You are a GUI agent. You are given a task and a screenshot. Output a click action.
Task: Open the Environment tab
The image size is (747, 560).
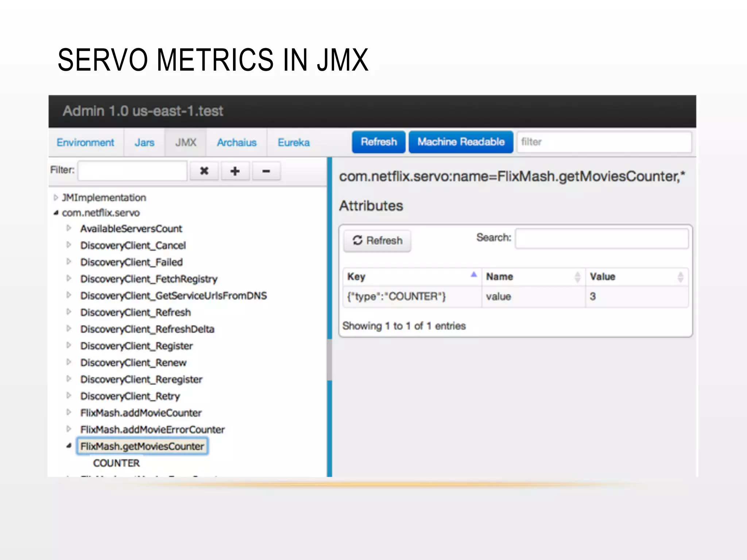(85, 143)
